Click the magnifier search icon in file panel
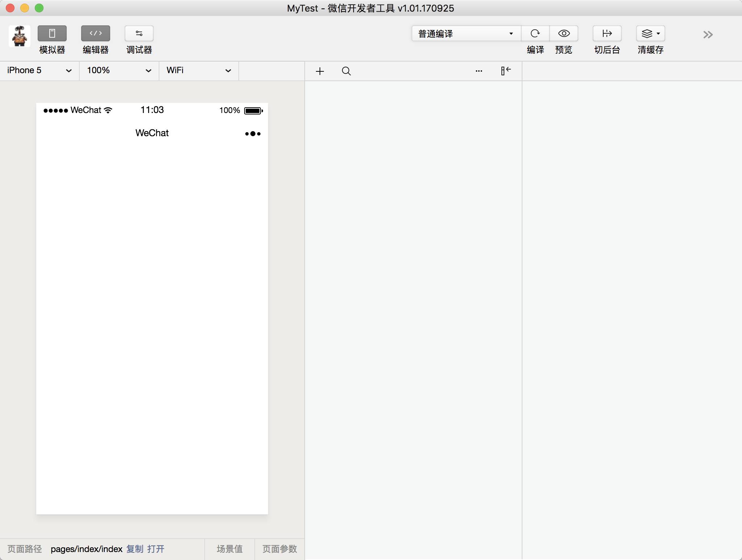The image size is (742, 560). [x=346, y=71]
